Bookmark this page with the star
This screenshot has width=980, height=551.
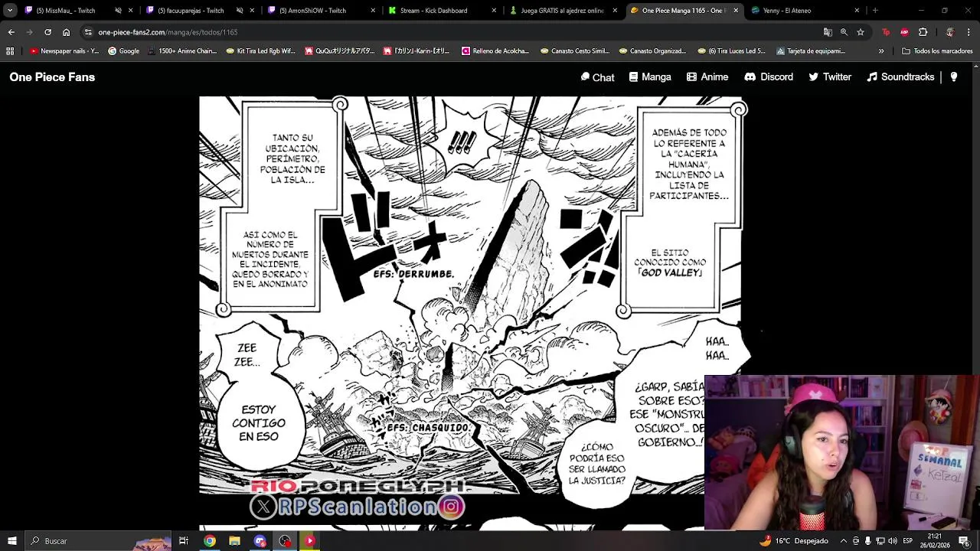tap(861, 32)
